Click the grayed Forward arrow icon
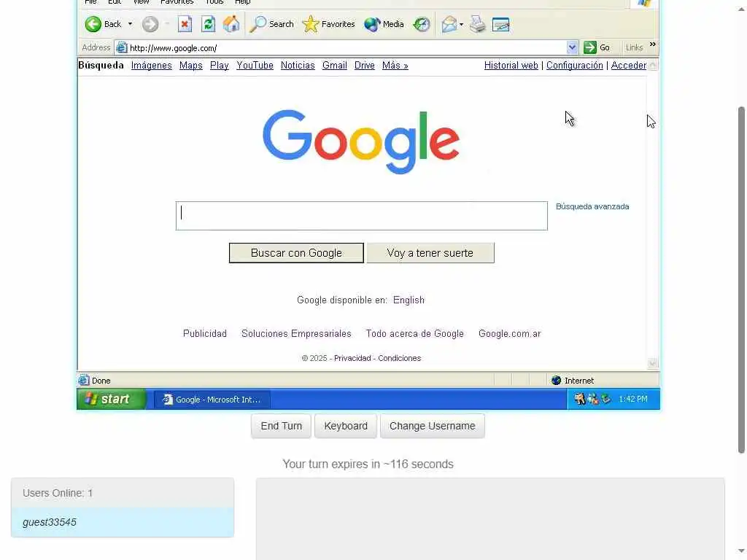This screenshot has width=747, height=560. pyautogui.click(x=150, y=24)
